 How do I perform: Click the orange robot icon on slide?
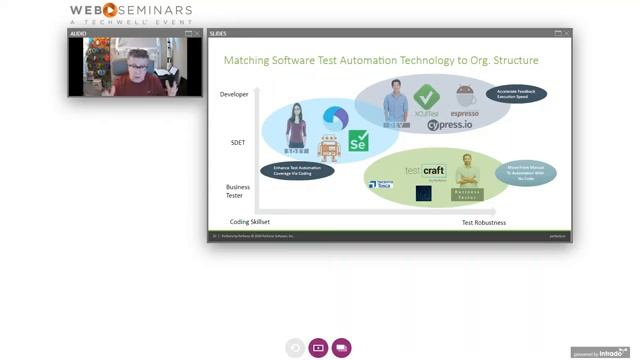pos(329,148)
